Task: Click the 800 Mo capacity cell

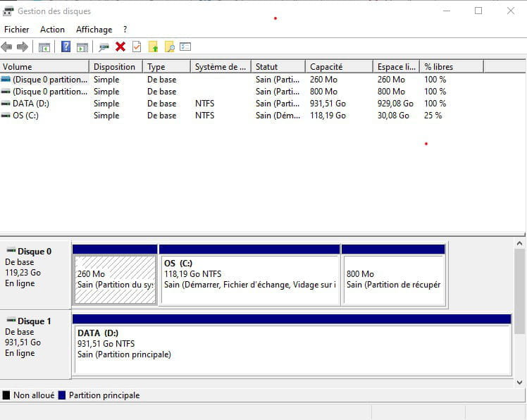Action: click(323, 92)
